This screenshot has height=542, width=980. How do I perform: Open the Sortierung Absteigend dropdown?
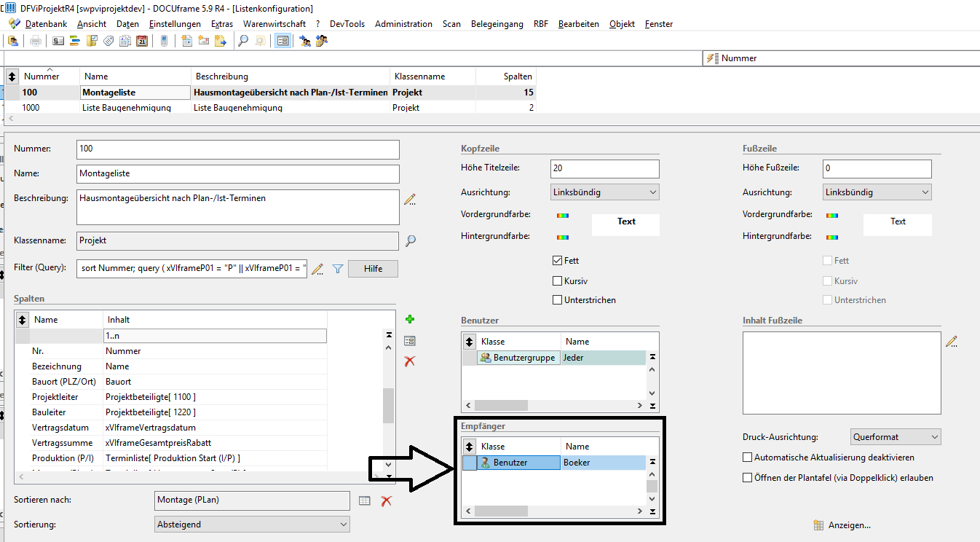253,525
